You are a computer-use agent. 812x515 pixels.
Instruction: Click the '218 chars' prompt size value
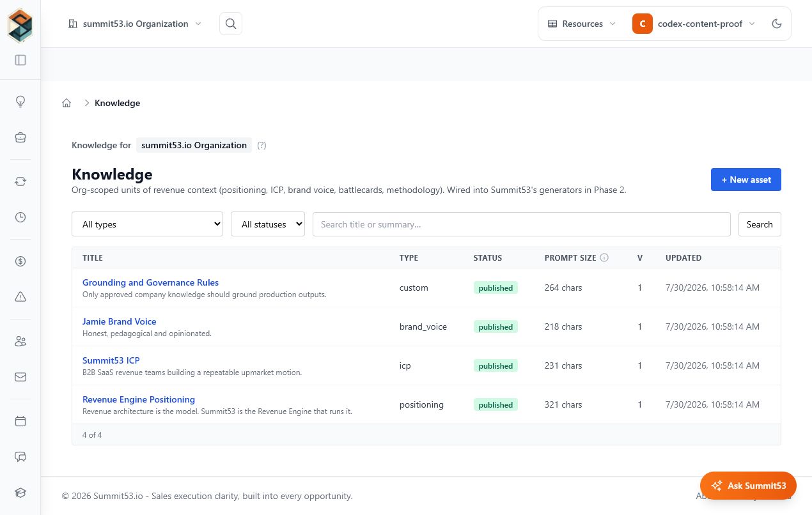click(563, 327)
